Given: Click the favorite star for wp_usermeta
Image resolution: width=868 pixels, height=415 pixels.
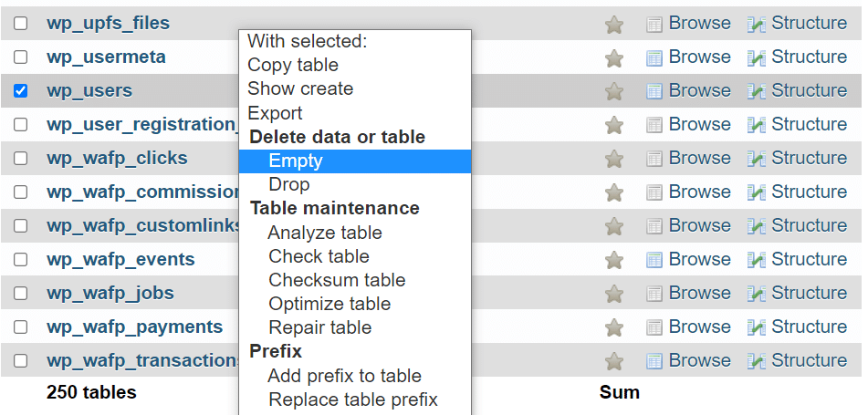Looking at the screenshot, I should [x=614, y=57].
